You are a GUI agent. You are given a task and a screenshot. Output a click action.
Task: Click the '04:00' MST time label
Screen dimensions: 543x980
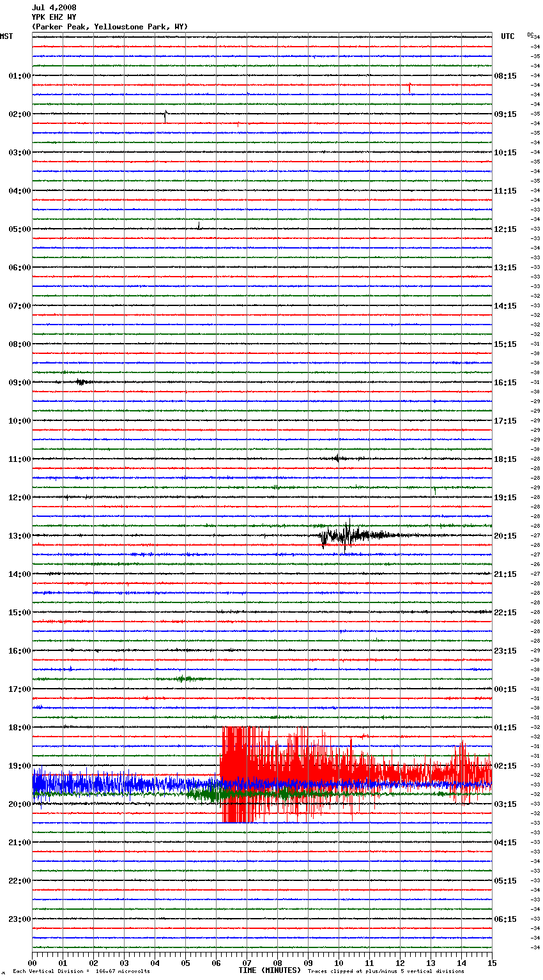20,191
